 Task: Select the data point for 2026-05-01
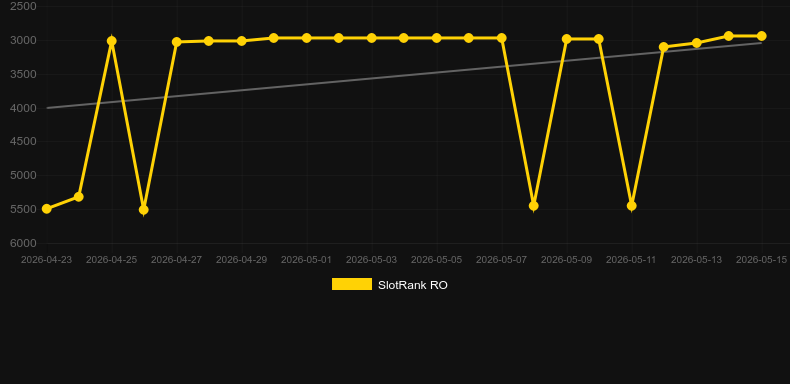click(x=306, y=38)
